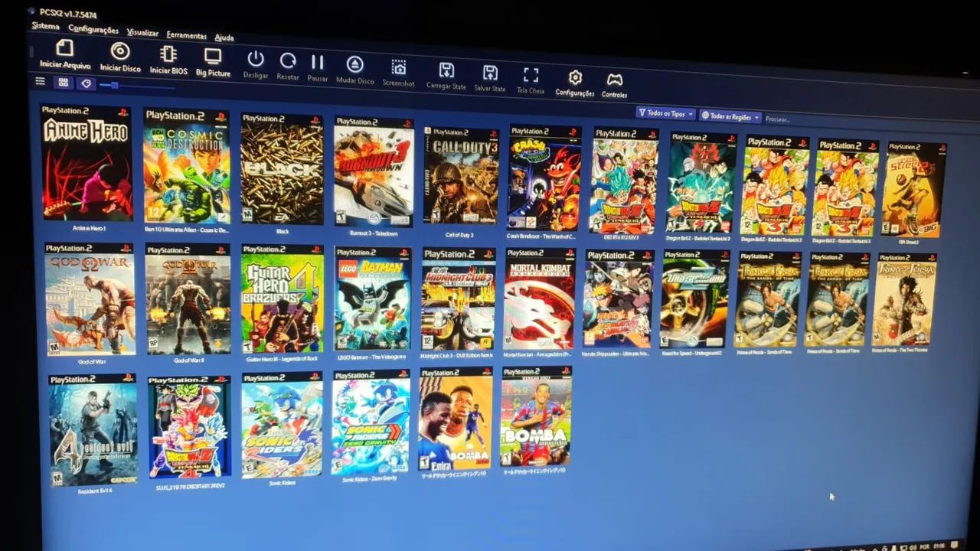980x551 pixels.
Task: Select the Guitar Hero Brazucas 4 cover
Action: click(283, 298)
